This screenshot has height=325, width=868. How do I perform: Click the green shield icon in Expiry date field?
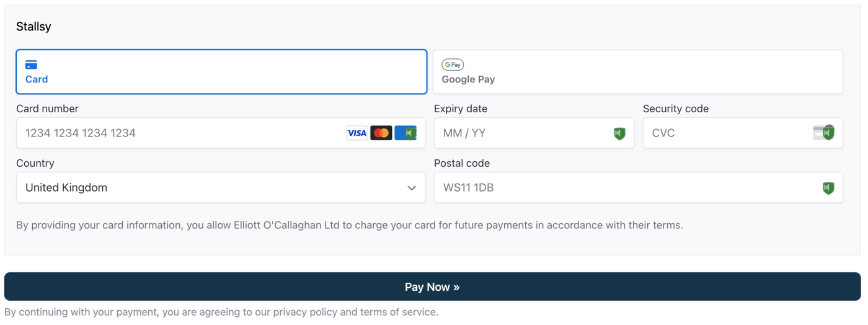619,133
